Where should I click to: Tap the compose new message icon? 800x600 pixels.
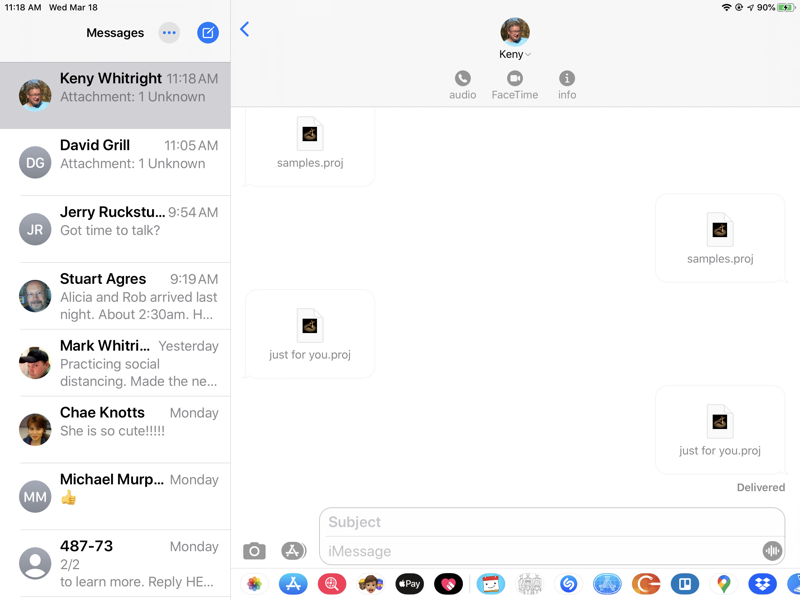(x=208, y=33)
